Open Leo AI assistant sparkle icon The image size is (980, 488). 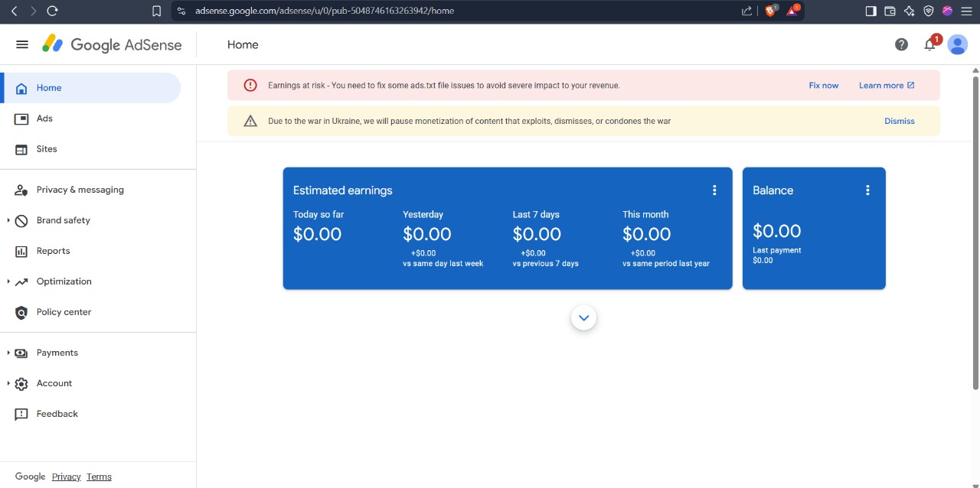click(909, 11)
